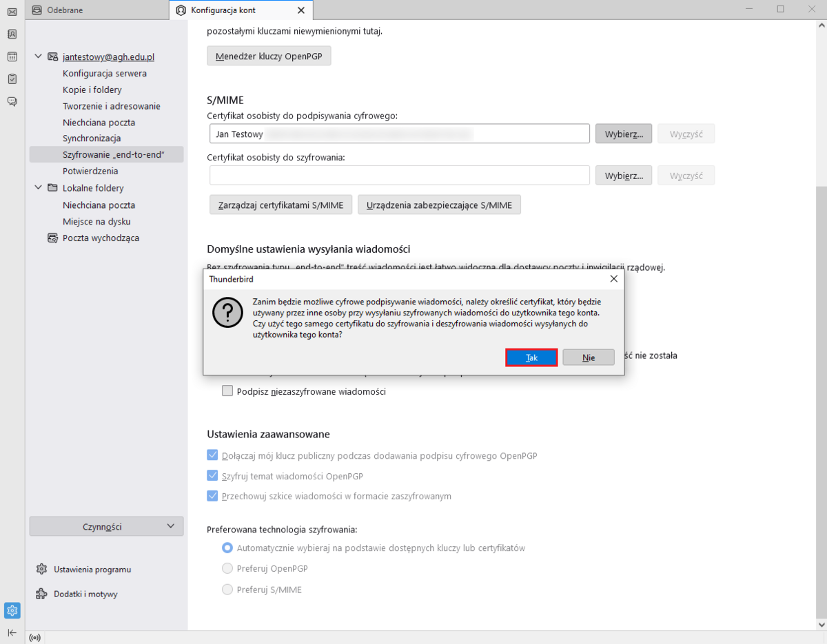Confirm the dialog with Tak button
This screenshot has height=644, width=827.
pyautogui.click(x=531, y=357)
